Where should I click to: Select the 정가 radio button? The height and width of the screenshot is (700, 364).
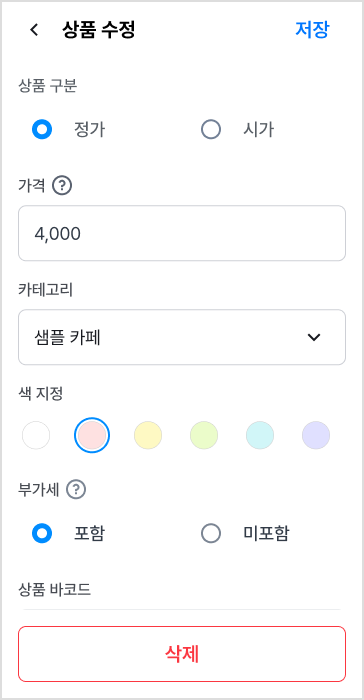42,130
